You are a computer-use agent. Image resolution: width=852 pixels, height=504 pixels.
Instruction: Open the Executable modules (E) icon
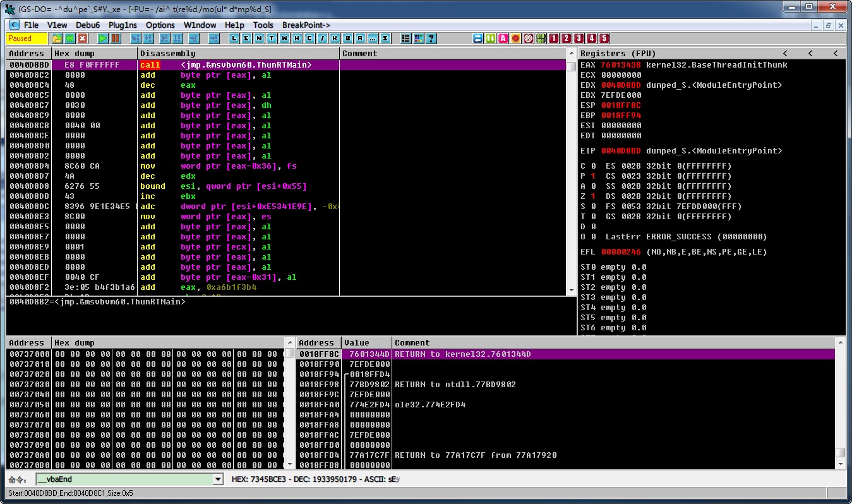coord(246,39)
